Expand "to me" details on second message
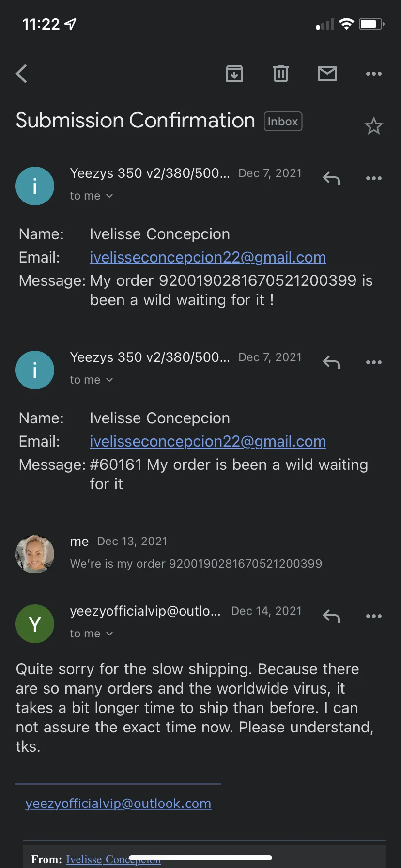This screenshot has height=868, width=401. click(x=91, y=380)
